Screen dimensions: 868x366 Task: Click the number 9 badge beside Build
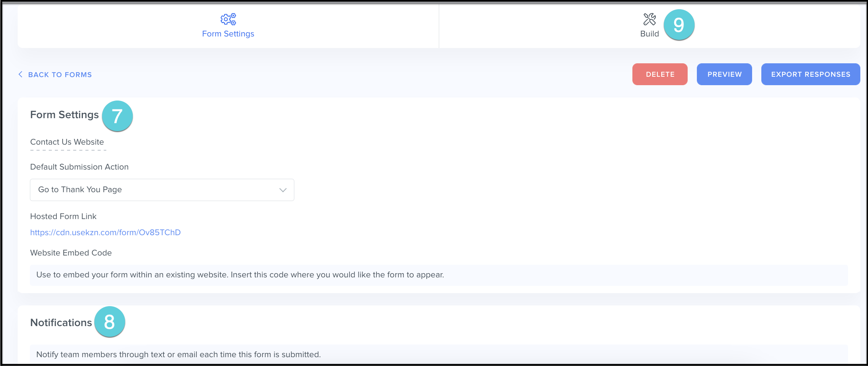pyautogui.click(x=679, y=25)
